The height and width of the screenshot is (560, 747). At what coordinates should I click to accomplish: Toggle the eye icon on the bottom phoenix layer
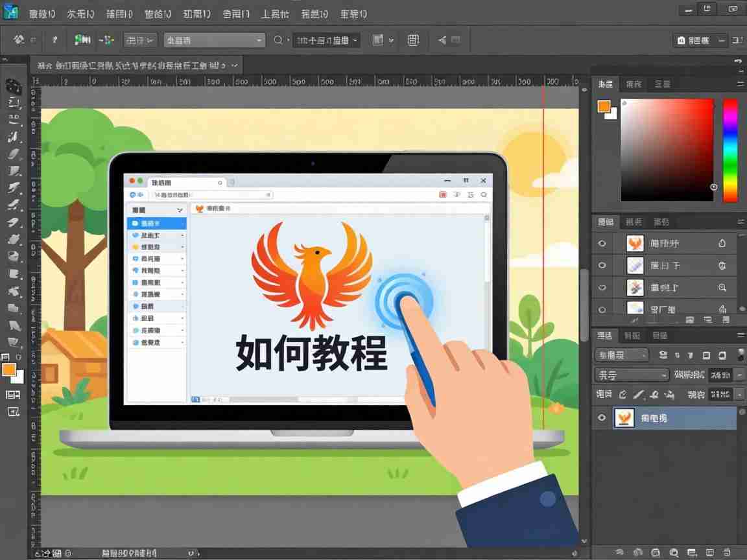pos(602,417)
